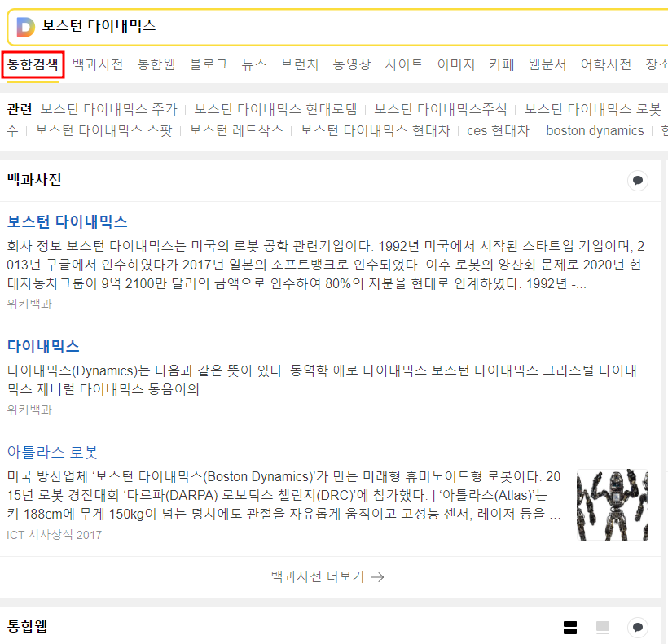Open the 아틀라스 로봇 entry title
The width and height of the screenshot is (668, 644).
(x=52, y=452)
